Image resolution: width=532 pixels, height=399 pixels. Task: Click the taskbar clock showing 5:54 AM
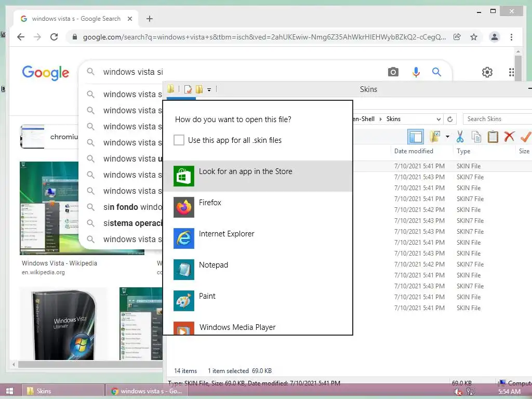tap(509, 392)
